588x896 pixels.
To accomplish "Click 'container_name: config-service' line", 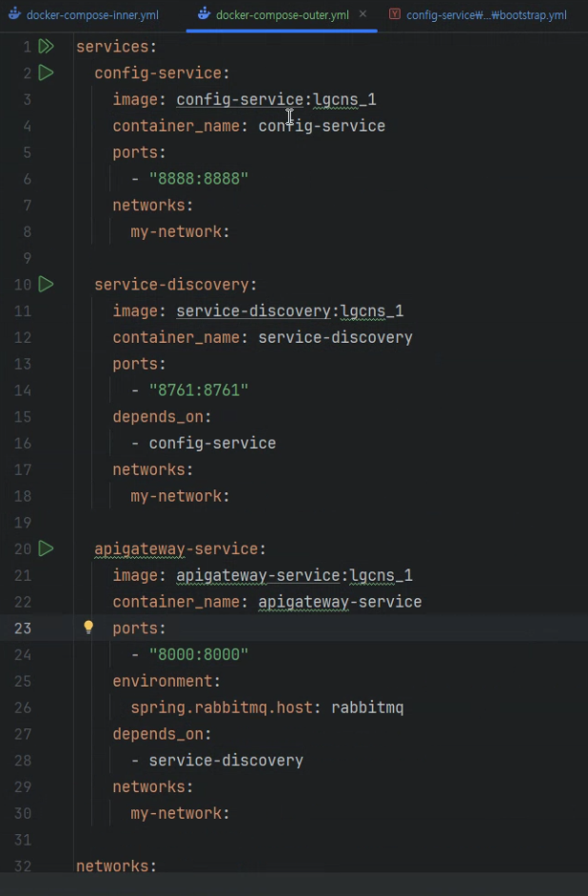I will point(249,126).
